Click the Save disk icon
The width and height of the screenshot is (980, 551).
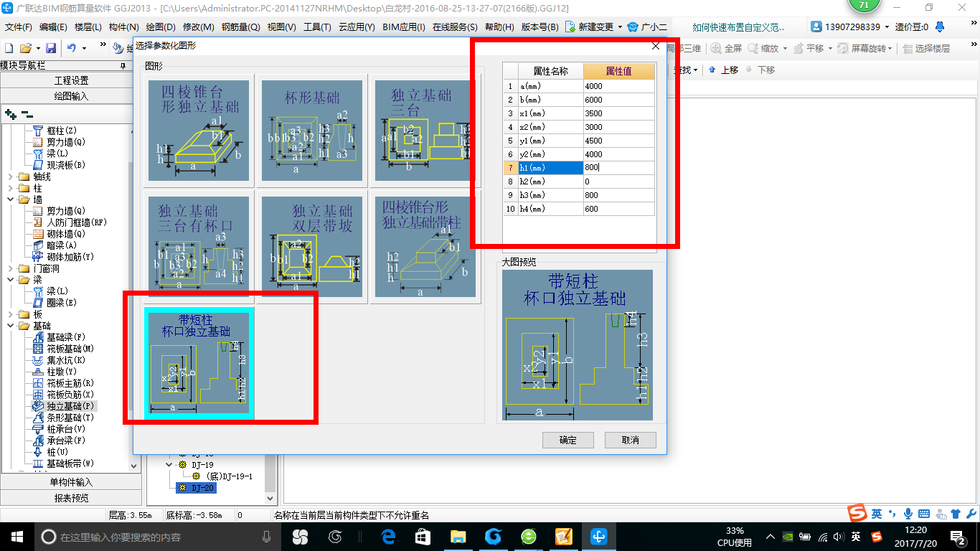click(51, 48)
